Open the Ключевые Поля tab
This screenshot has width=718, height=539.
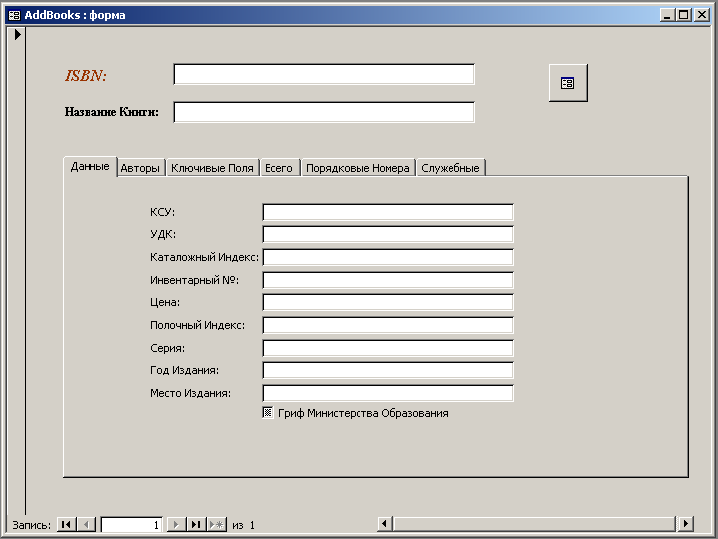[212, 168]
